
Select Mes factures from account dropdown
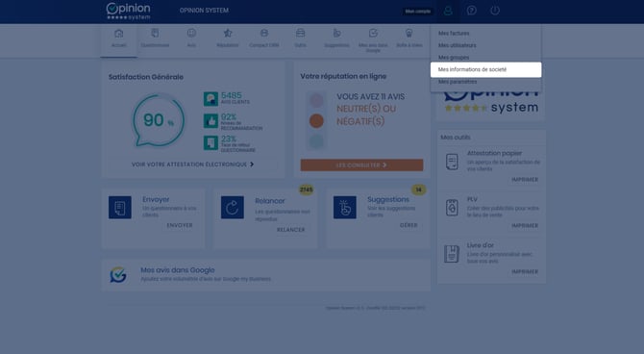(x=454, y=34)
